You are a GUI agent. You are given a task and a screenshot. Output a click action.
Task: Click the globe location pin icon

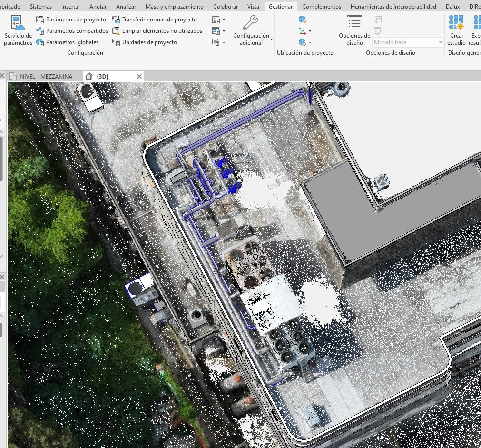click(303, 20)
